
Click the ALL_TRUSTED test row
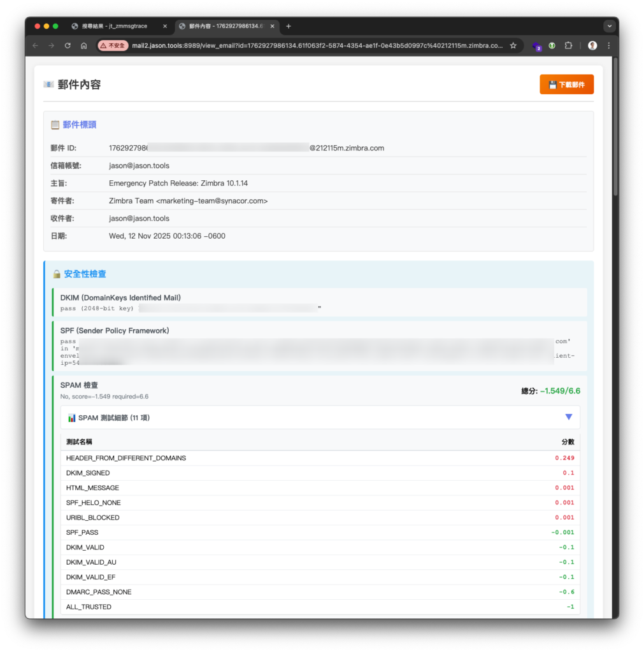click(320, 607)
